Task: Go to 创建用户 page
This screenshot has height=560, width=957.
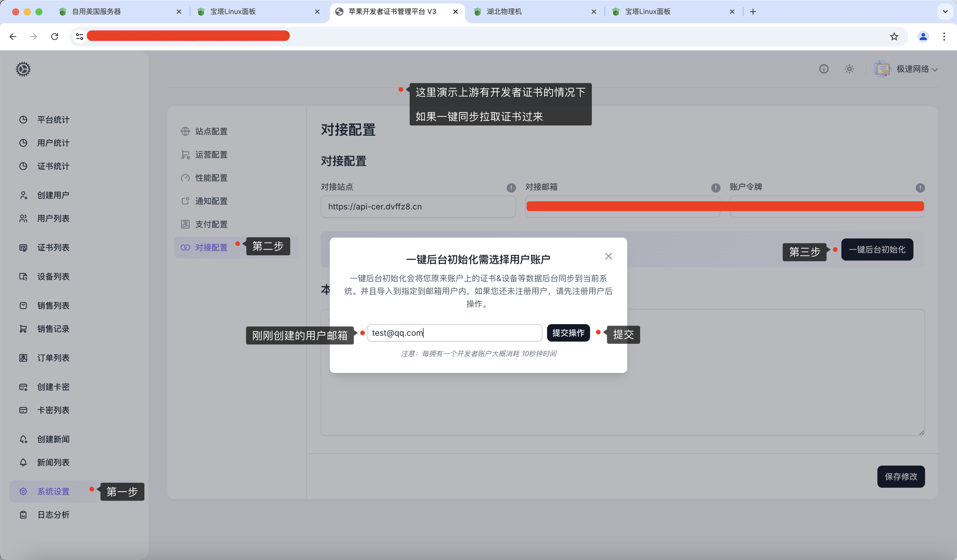Action: tap(53, 195)
